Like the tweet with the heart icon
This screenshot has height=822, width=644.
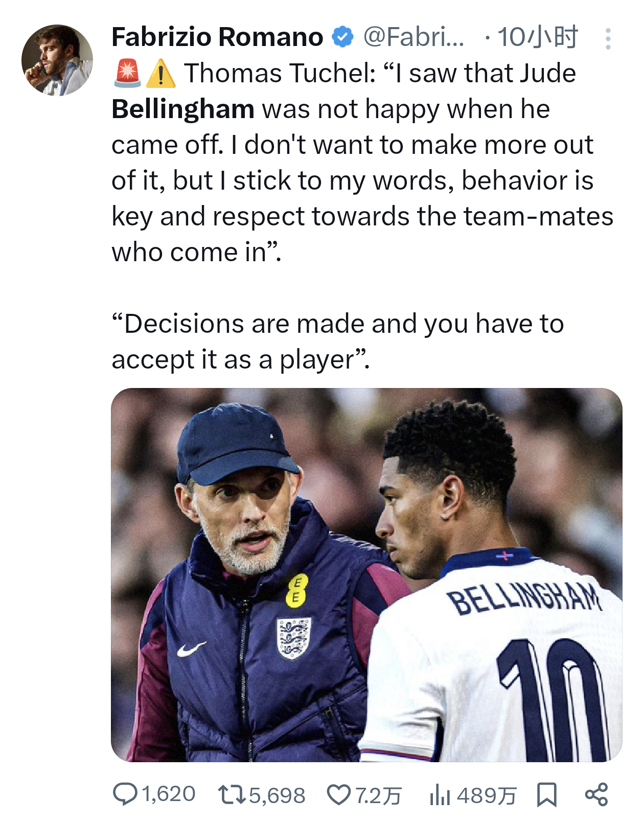point(338,795)
